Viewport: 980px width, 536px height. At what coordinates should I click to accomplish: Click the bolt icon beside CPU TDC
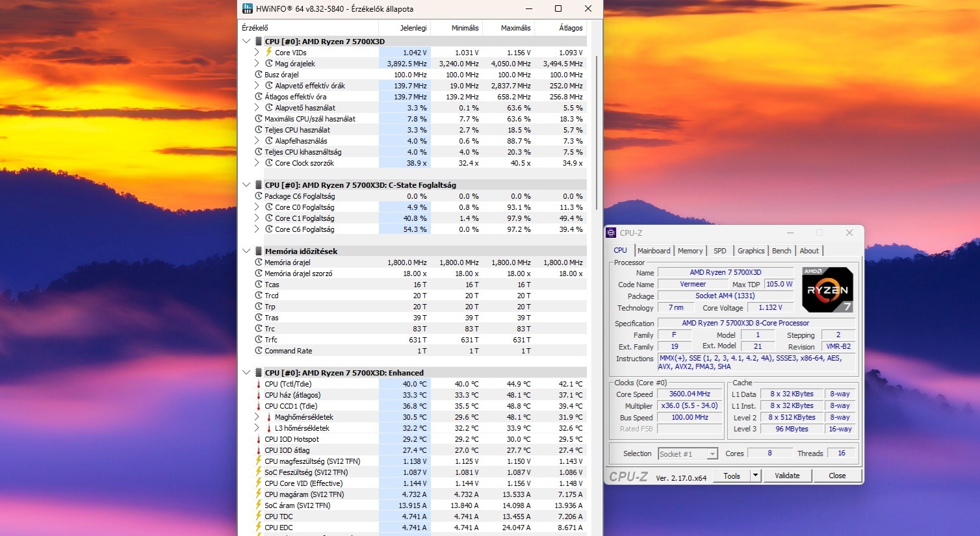259,517
